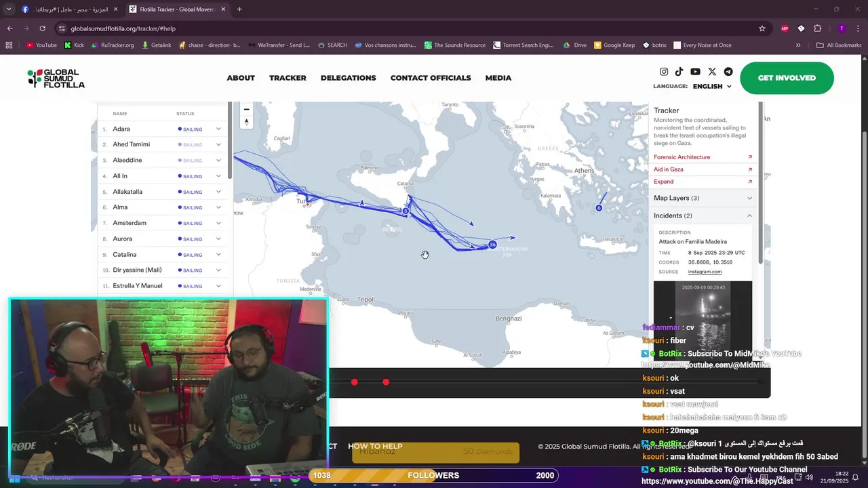This screenshot has width=868, height=488.
Task: Open the browser extensions puzzle icon
Action: 817,28
